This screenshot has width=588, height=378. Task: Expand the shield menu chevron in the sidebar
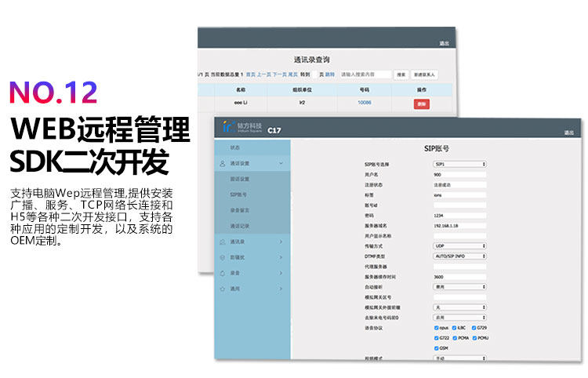pyautogui.click(x=281, y=258)
